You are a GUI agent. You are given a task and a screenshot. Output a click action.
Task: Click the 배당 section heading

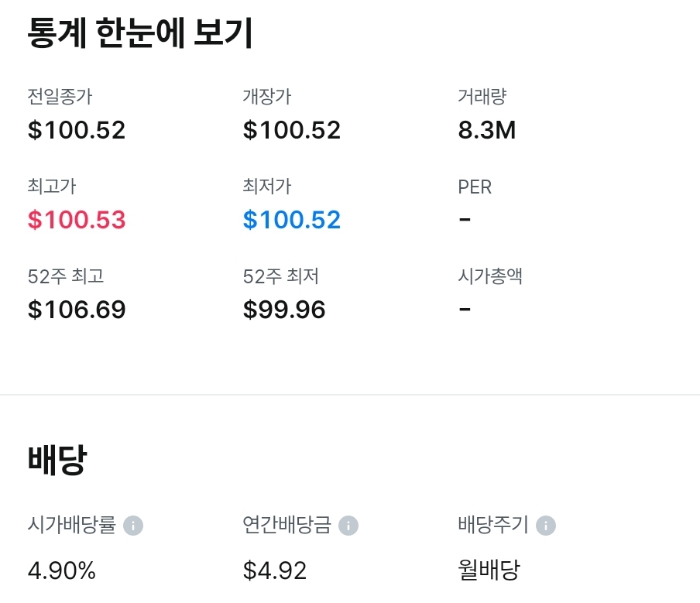(57, 460)
